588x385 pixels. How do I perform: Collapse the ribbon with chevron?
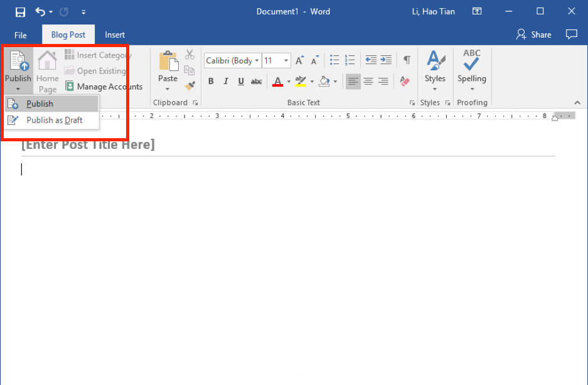coord(577,102)
